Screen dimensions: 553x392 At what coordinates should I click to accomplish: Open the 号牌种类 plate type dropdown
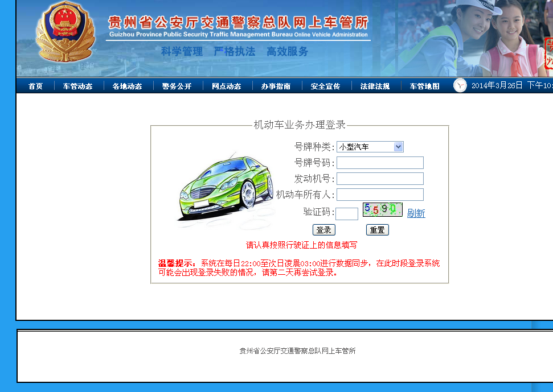tap(370, 147)
